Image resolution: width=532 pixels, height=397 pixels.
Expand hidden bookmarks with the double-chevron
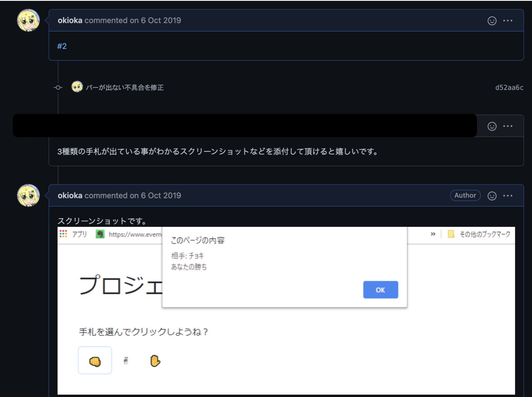433,234
